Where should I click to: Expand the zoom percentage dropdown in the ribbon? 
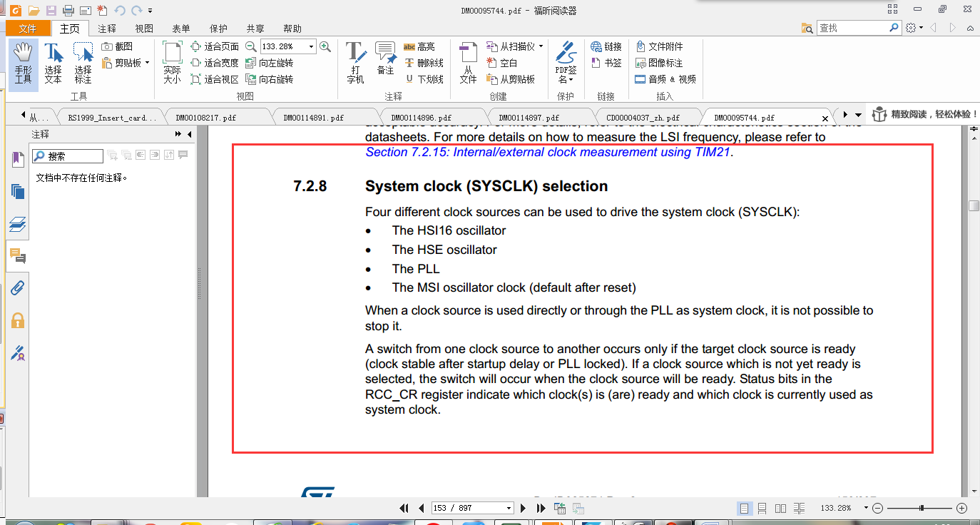(311, 46)
